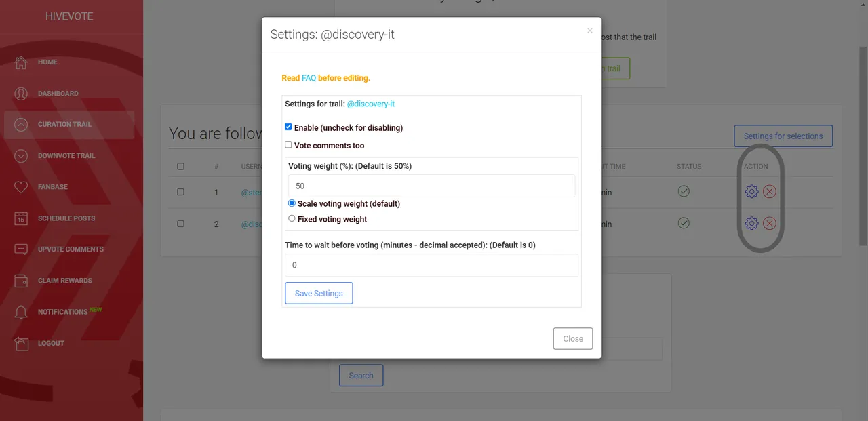The image size is (868, 421).
Task: Click row number 1 in table
Action: pyautogui.click(x=216, y=193)
